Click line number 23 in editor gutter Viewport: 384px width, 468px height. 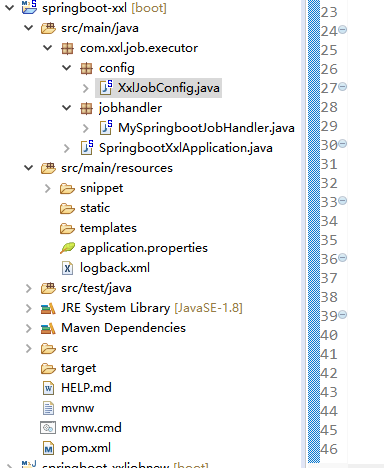tap(329, 12)
